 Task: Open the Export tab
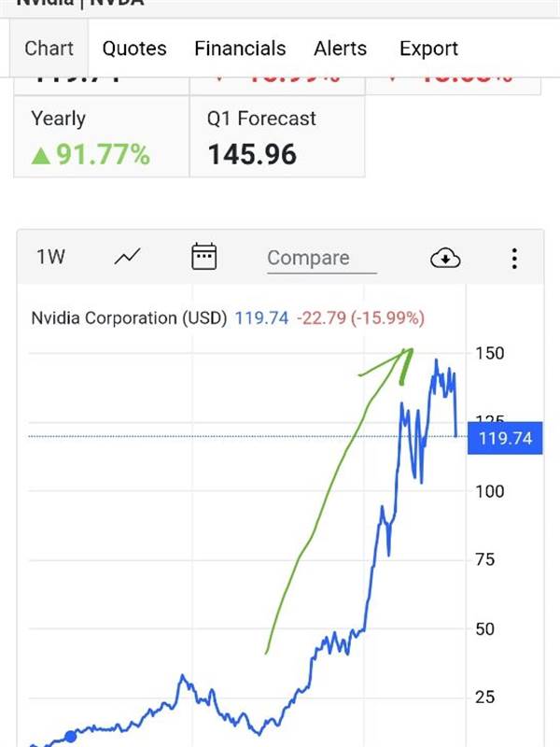(x=428, y=49)
